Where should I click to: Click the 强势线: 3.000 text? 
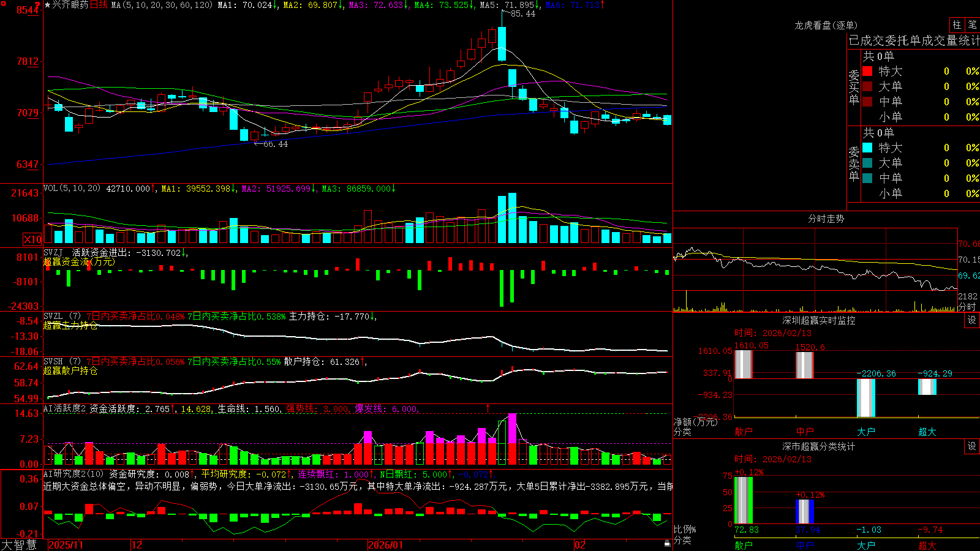coord(317,409)
